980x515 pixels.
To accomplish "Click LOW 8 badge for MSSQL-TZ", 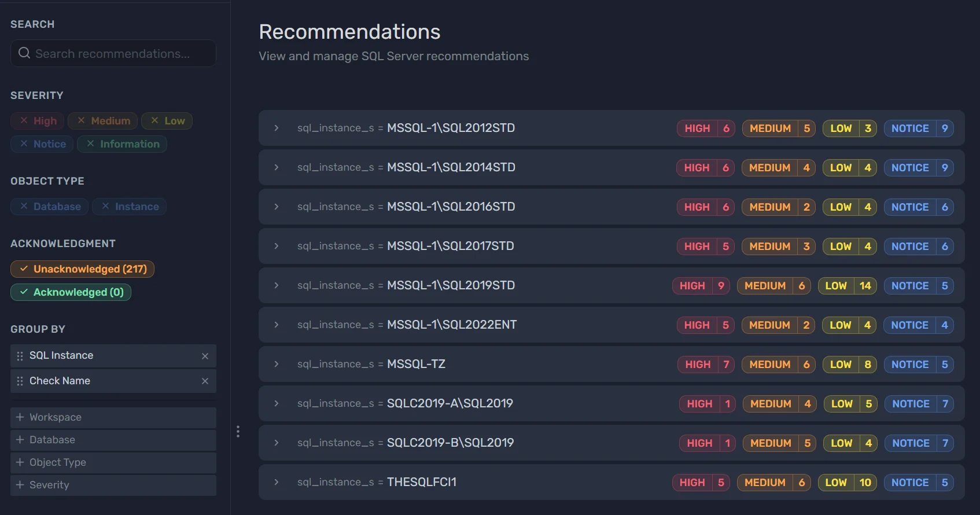I will (x=850, y=365).
